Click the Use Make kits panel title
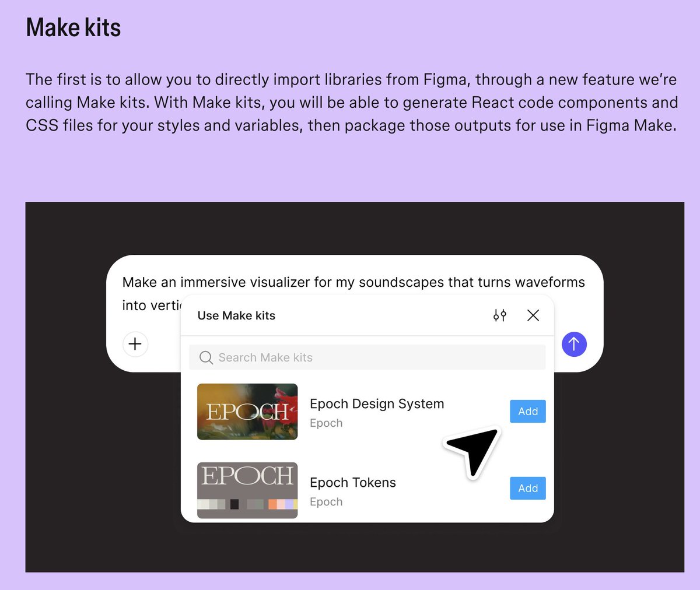The image size is (700, 590). (x=236, y=315)
